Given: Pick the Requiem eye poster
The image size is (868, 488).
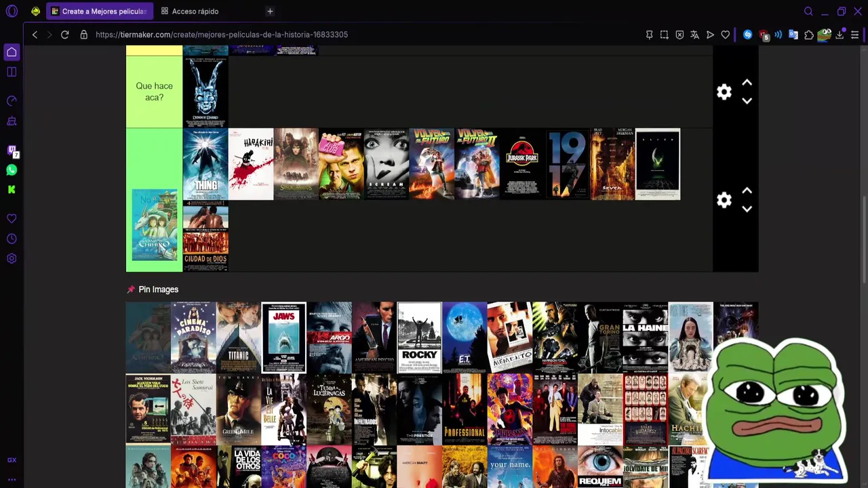Looking at the screenshot, I should [x=600, y=467].
